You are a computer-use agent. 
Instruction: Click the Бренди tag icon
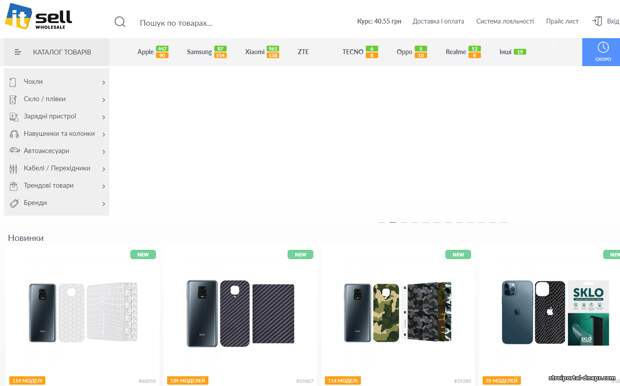[x=14, y=203]
